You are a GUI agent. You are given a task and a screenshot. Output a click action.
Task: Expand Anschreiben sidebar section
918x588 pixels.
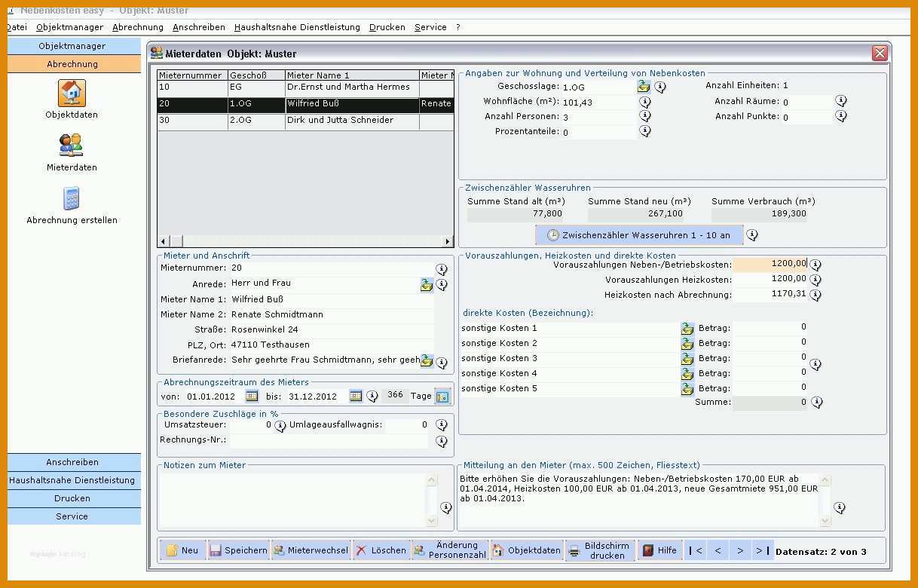[x=72, y=462]
